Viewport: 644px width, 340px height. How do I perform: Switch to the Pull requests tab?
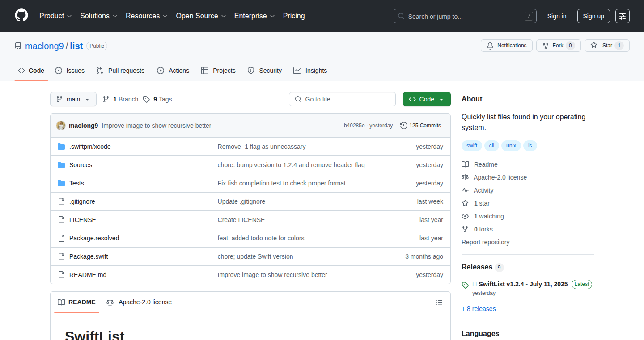[x=120, y=71]
